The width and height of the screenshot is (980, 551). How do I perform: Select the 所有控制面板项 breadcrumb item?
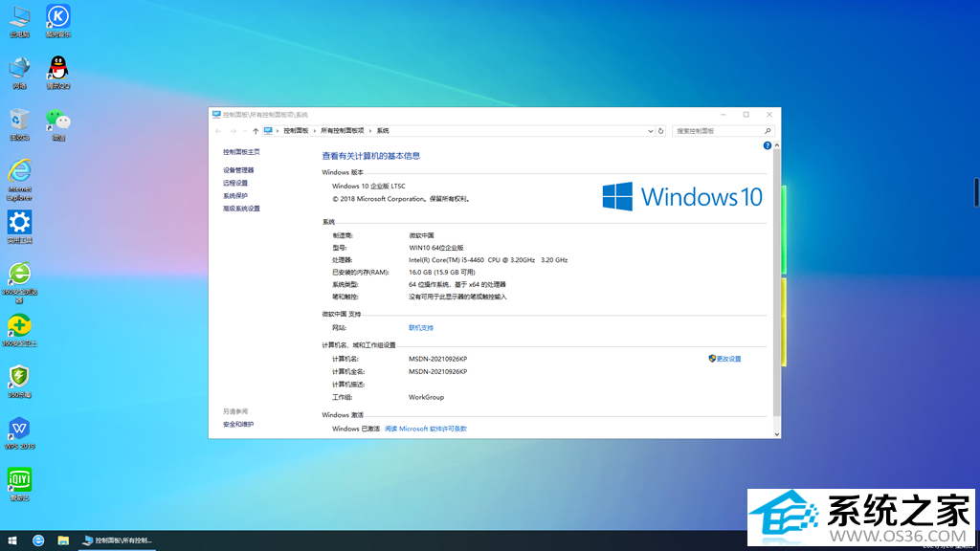[x=343, y=131]
